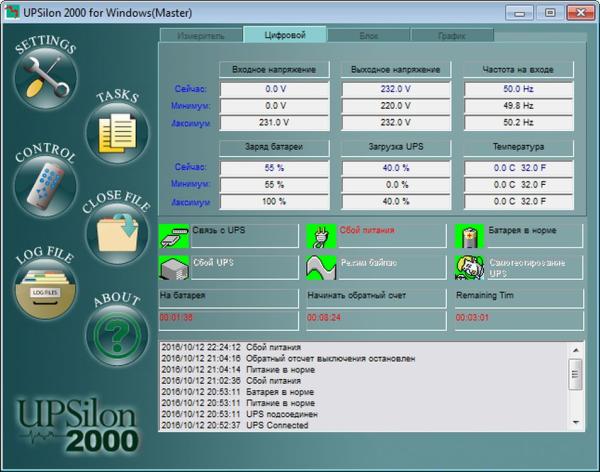This screenshot has height=472, width=600.
Task: Click the Температура header
Action: click(518, 147)
